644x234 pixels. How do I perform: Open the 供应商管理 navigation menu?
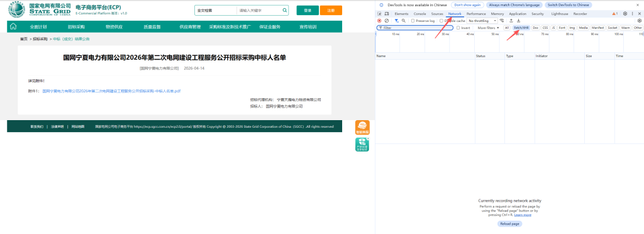pyautogui.click(x=190, y=26)
